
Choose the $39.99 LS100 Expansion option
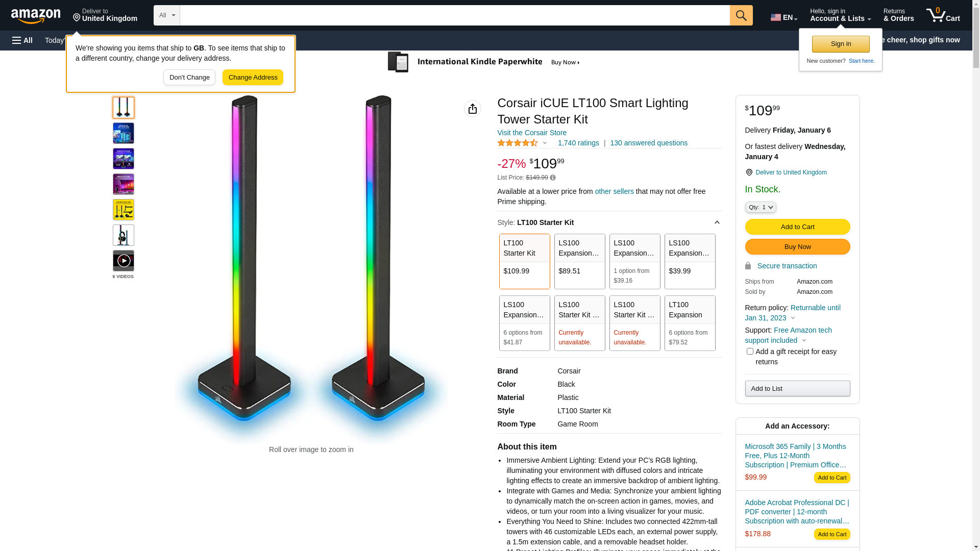(690, 261)
